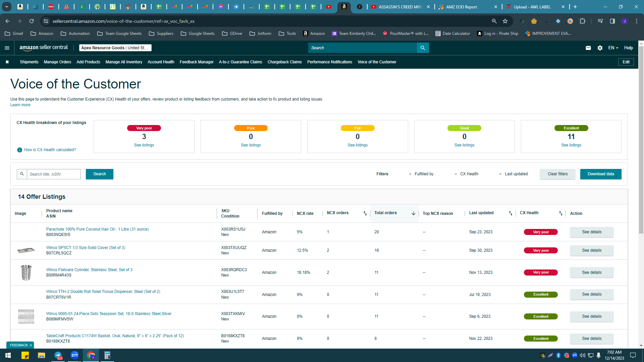Go back with browser back arrow
This screenshot has height=362, width=644.
[x=7, y=21]
